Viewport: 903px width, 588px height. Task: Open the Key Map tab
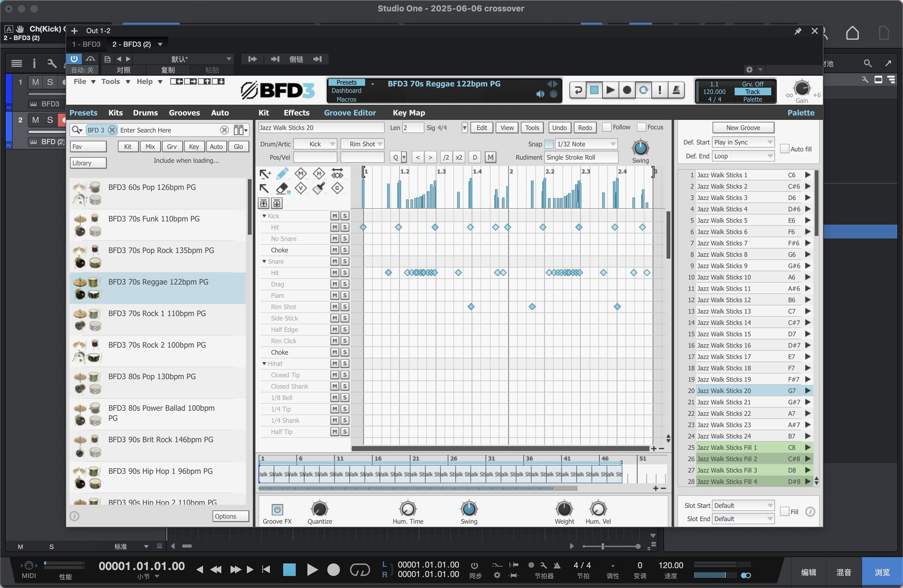point(409,113)
